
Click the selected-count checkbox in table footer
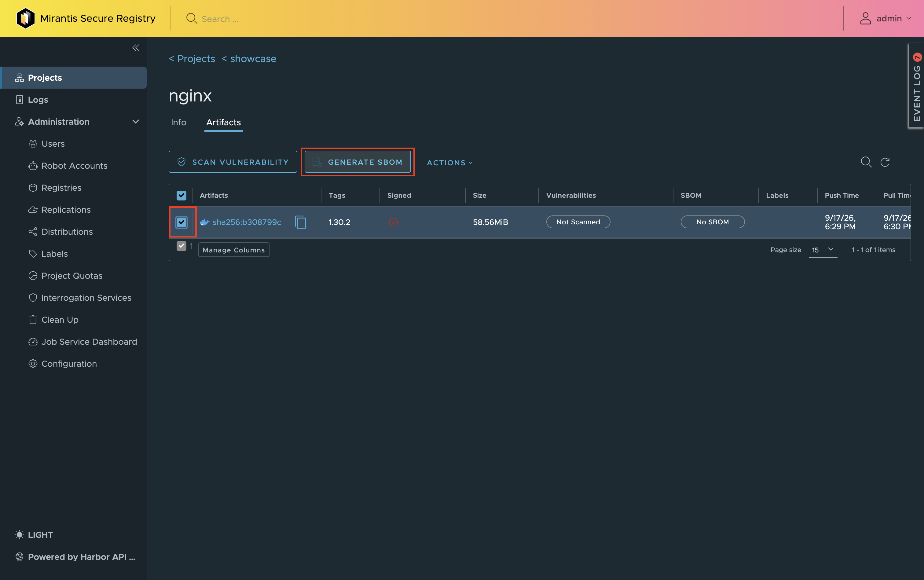click(182, 246)
